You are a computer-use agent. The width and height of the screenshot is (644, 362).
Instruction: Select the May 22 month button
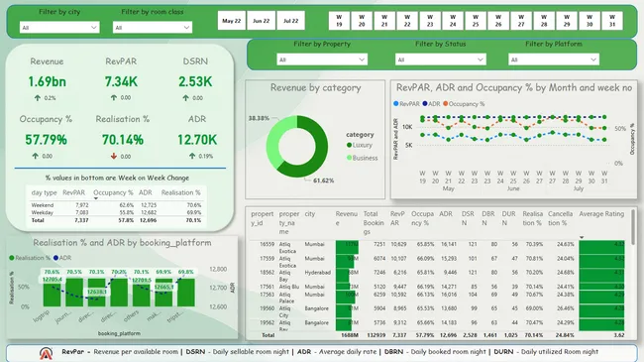[232, 21]
